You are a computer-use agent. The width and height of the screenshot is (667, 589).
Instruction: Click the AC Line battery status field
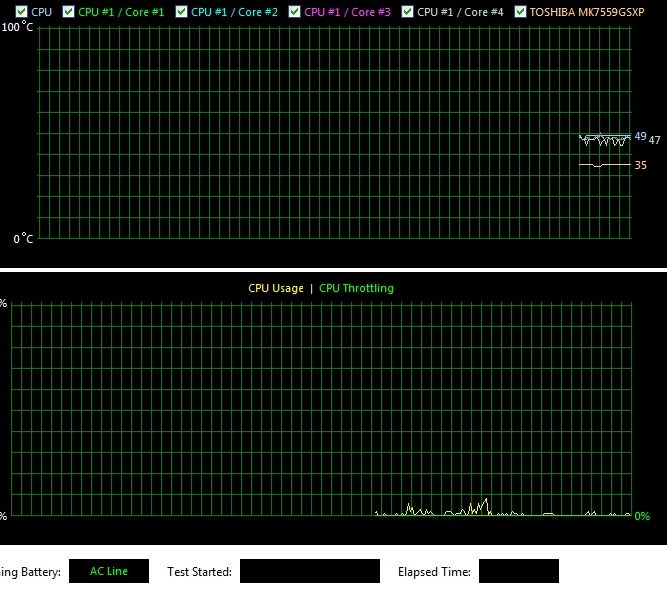[x=109, y=571]
